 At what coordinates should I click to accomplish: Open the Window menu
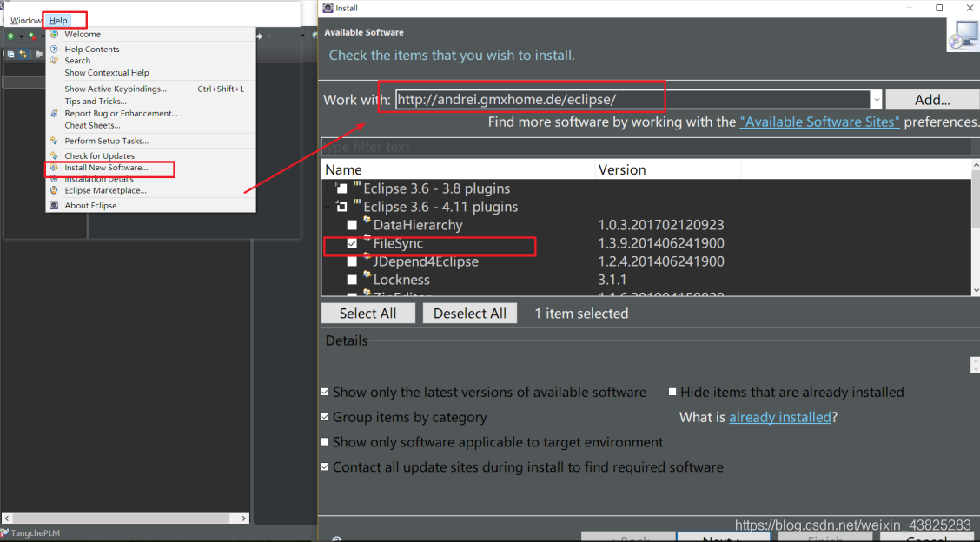[x=25, y=21]
